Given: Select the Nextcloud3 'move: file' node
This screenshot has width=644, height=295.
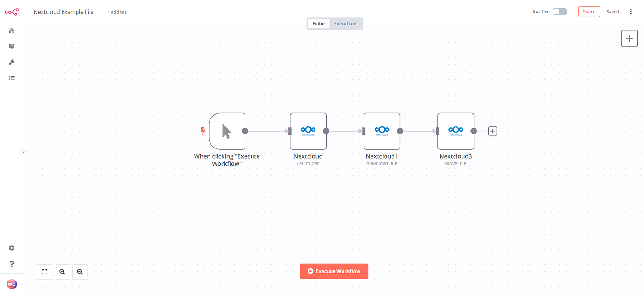Looking at the screenshot, I should point(455,131).
